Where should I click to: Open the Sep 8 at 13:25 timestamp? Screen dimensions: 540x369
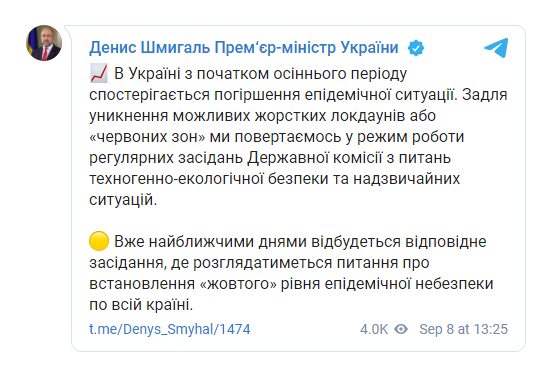click(463, 329)
